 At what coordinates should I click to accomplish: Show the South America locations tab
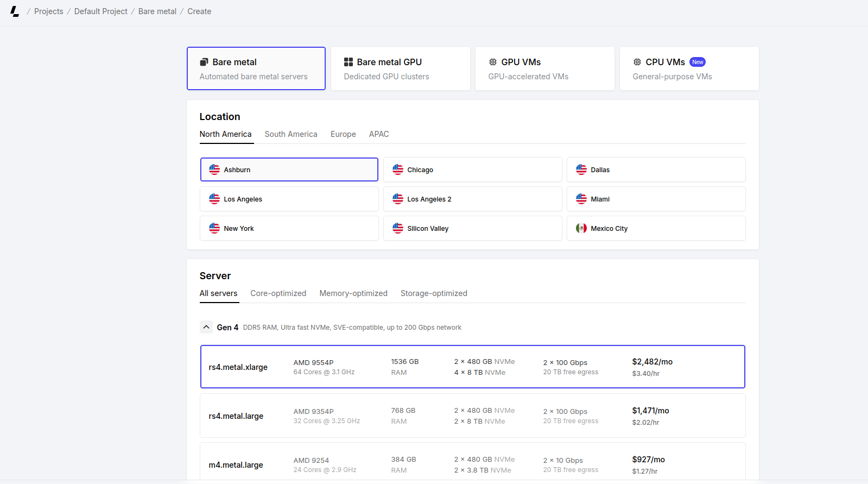point(291,134)
